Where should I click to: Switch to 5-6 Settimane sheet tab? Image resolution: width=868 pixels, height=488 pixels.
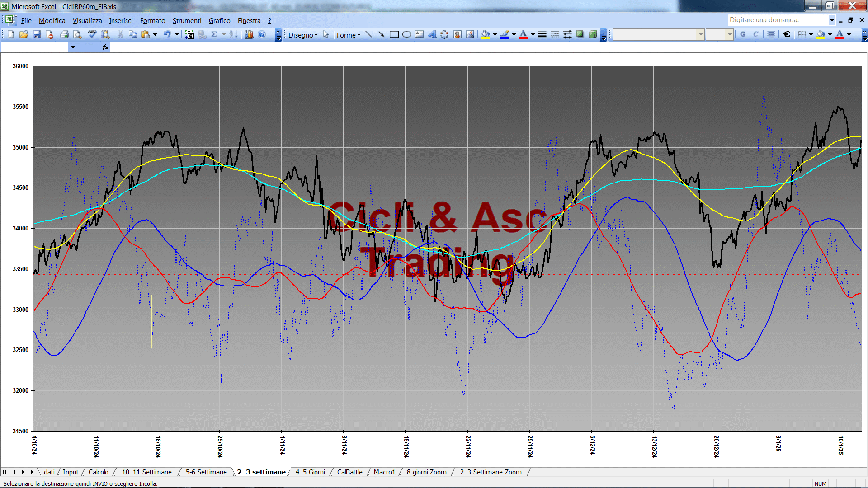[x=206, y=472]
